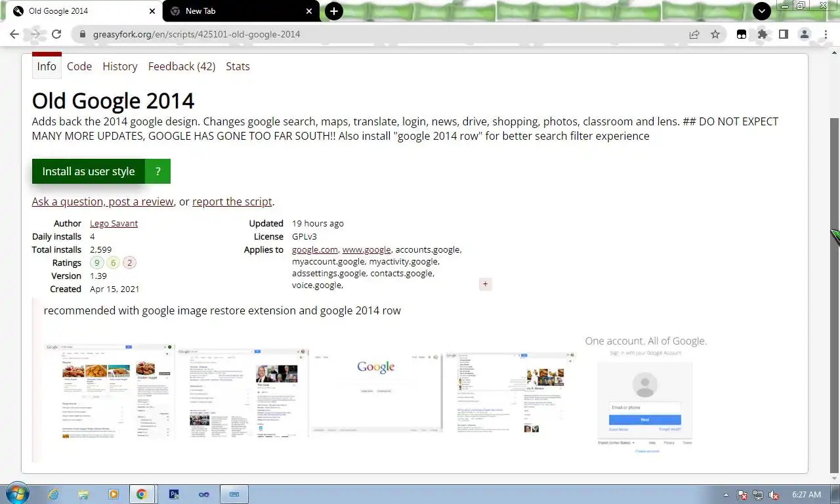Click the muted volume tray icon
Viewport: 840px width, 504px height.
[x=774, y=495]
